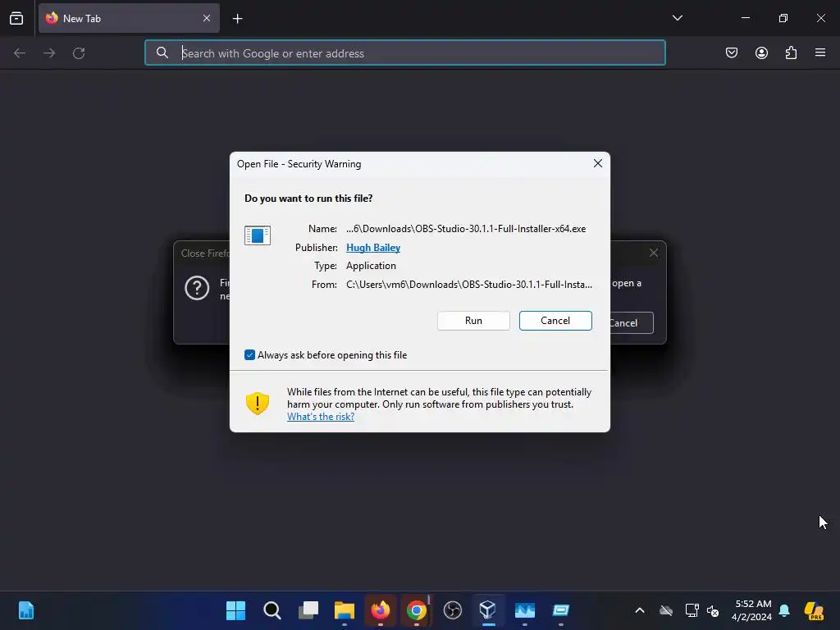Open the blue wave app in taskbar
840x630 pixels.
(x=525, y=610)
